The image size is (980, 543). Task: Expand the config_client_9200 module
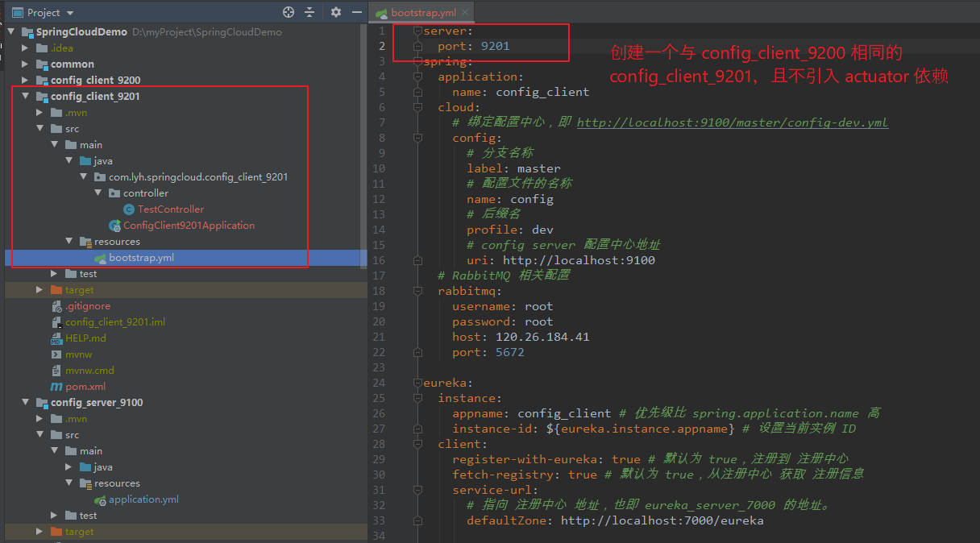[x=26, y=81]
